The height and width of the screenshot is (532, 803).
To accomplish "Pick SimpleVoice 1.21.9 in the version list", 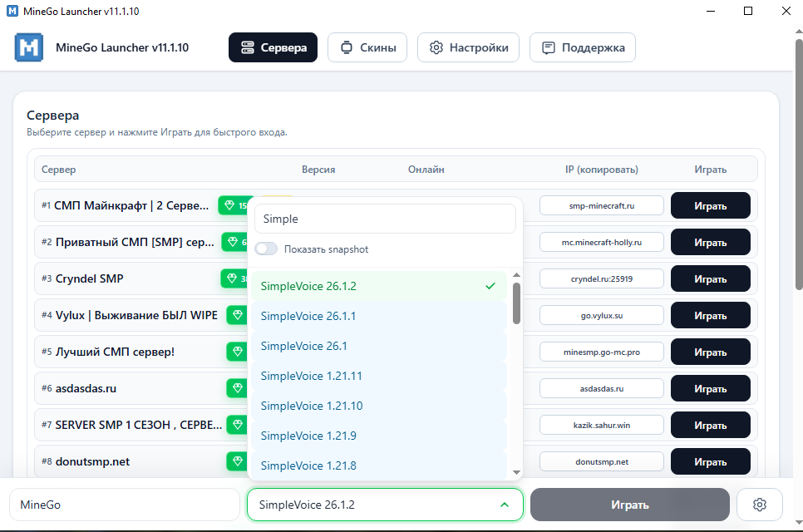I will (x=308, y=436).
